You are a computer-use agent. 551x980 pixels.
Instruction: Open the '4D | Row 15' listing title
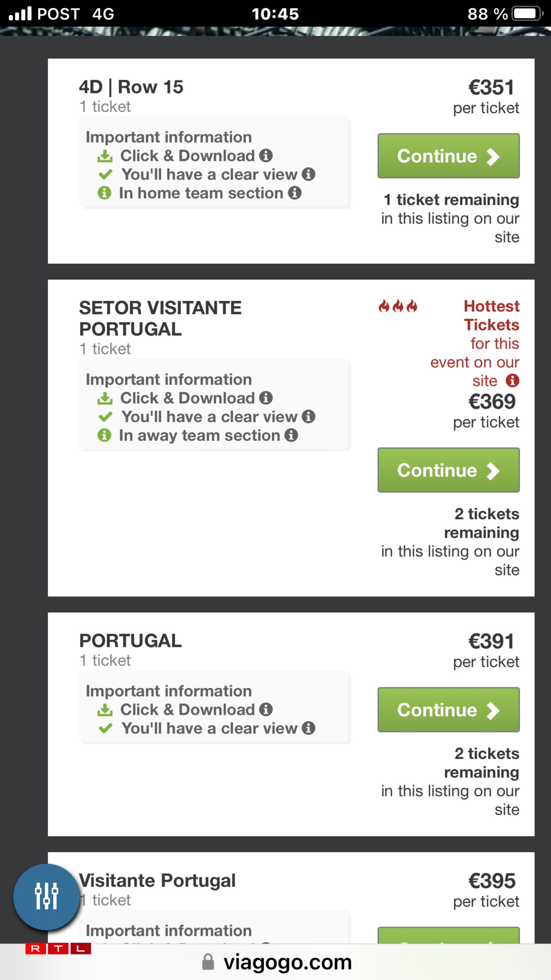[131, 87]
